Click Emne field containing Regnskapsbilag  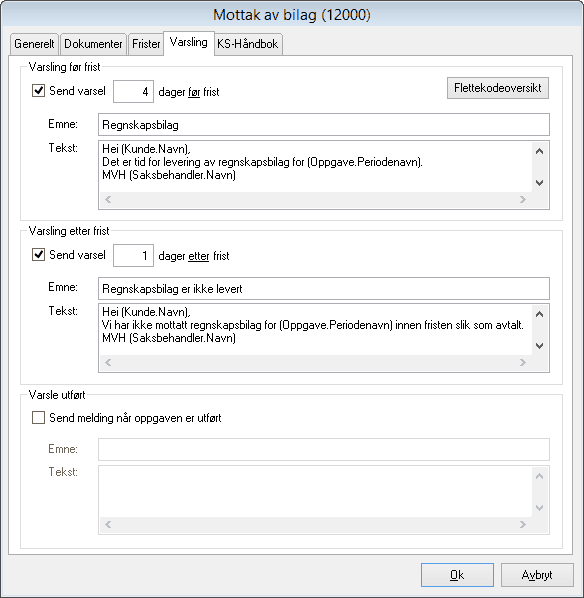pos(324,125)
